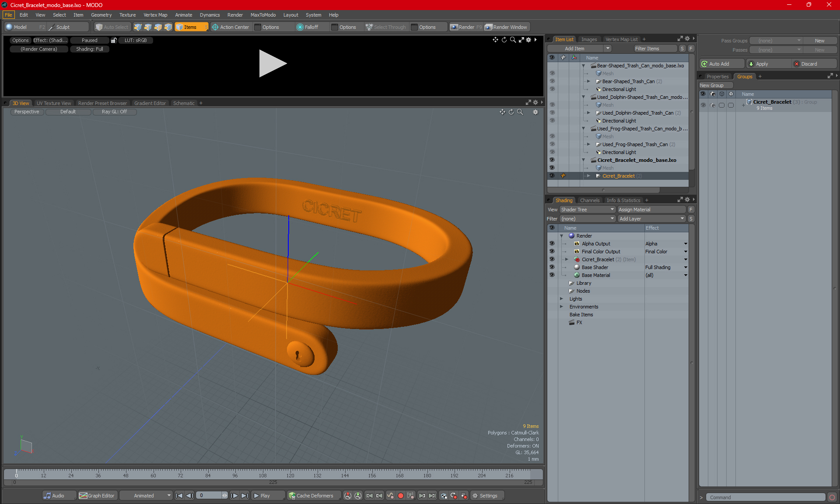Open 3D viewport gear settings
The width and height of the screenshot is (840, 504).
(x=535, y=112)
